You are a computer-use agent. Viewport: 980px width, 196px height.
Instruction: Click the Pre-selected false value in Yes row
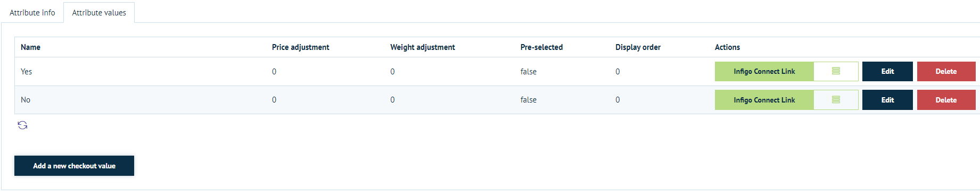point(529,72)
